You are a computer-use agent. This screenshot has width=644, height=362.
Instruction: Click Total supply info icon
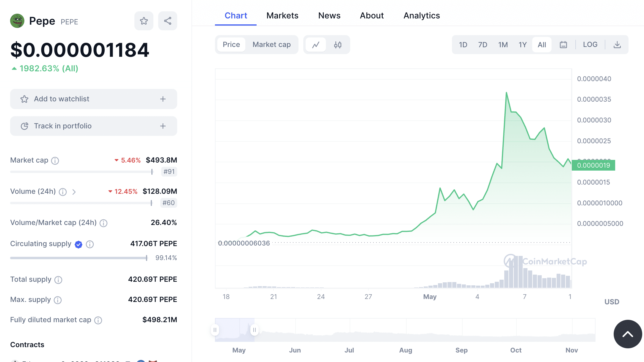click(58, 280)
